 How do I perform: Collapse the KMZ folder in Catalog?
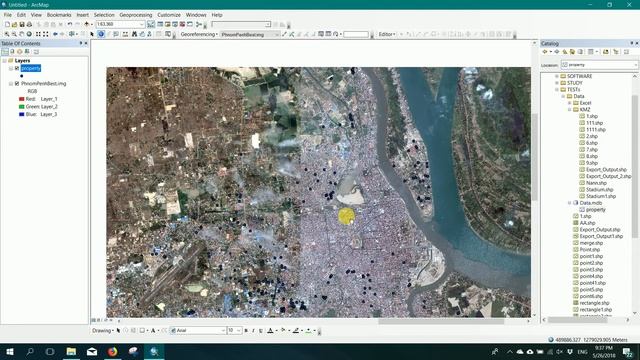[x=570, y=109]
